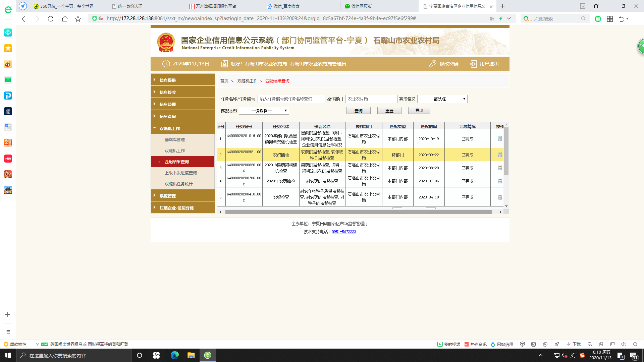This screenshot has width=644, height=362.
Task: Click the table horizontal scrollbar
Action: tap(358, 212)
